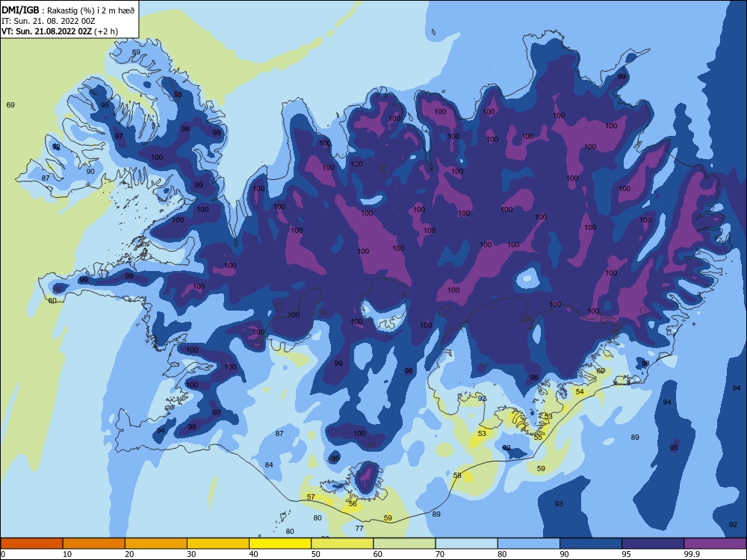The width and height of the screenshot is (747, 560).
Task: Click the '77' humidity value at the southern tip
Action: pyautogui.click(x=359, y=528)
